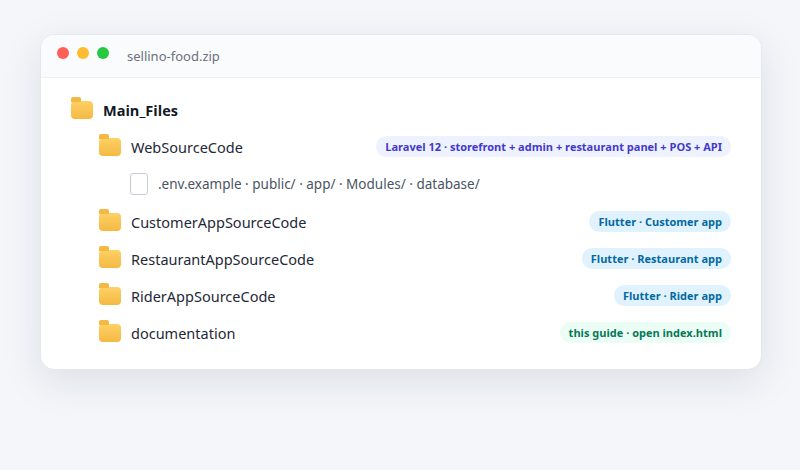
Task: Click the sellino-food.zip window title
Action: (173, 56)
